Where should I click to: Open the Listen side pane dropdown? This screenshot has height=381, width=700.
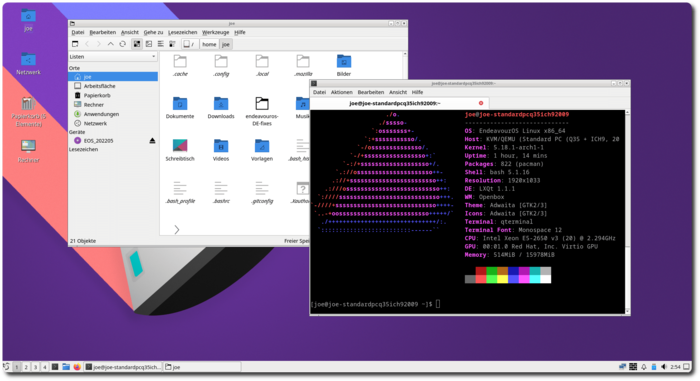click(113, 57)
